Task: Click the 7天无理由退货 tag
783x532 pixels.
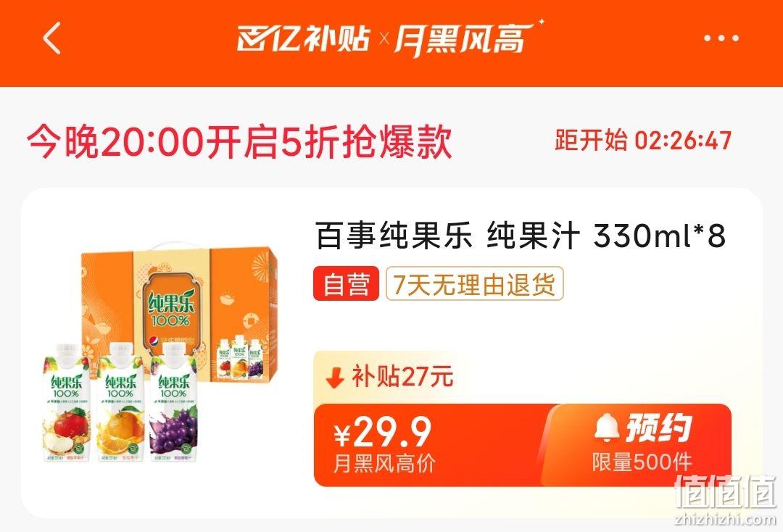Action: point(474,284)
